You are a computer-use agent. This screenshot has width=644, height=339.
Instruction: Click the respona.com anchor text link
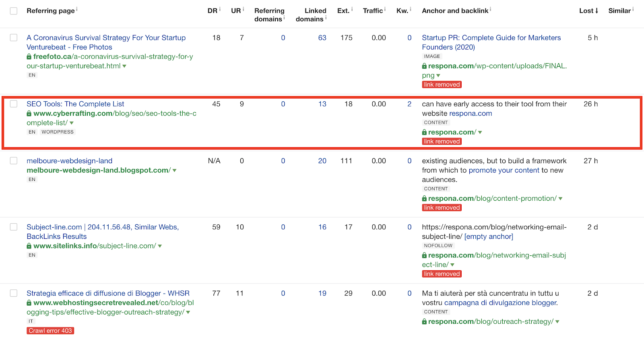[471, 113]
